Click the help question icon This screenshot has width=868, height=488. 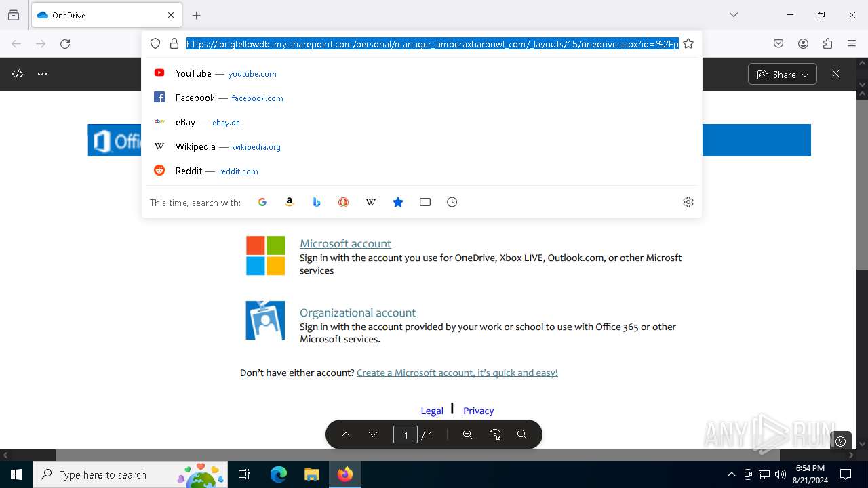point(841,442)
